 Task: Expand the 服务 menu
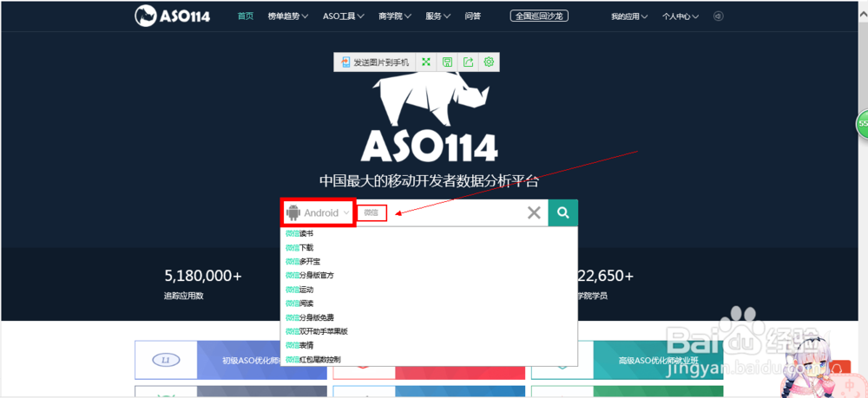(437, 16)
